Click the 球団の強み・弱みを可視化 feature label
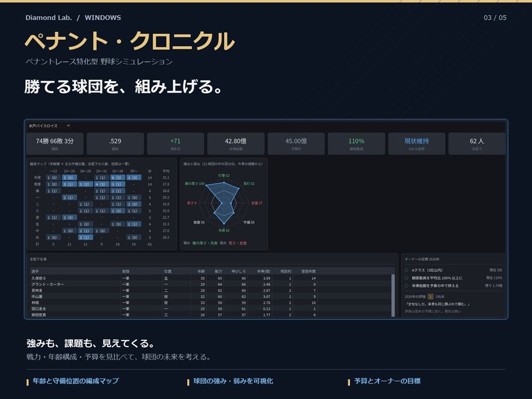This screenshot has height=399, width=532. click(x=233, y=381)
